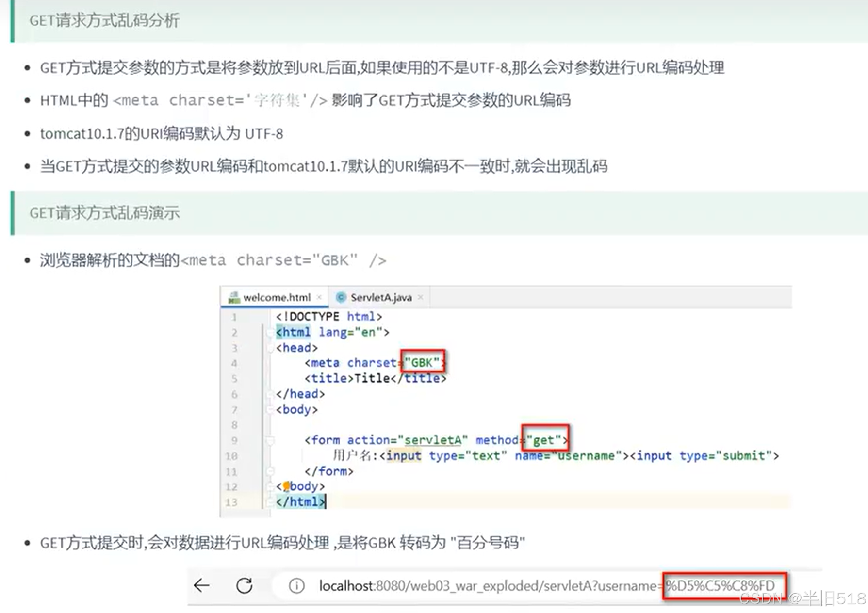Close the ServletA.java editor tab

point(420,297)
